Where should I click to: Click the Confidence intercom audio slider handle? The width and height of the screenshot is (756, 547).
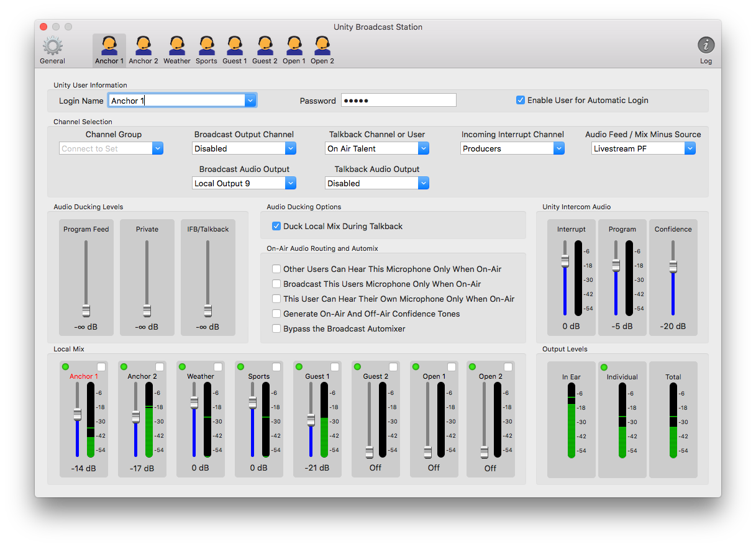coord(673,266)
